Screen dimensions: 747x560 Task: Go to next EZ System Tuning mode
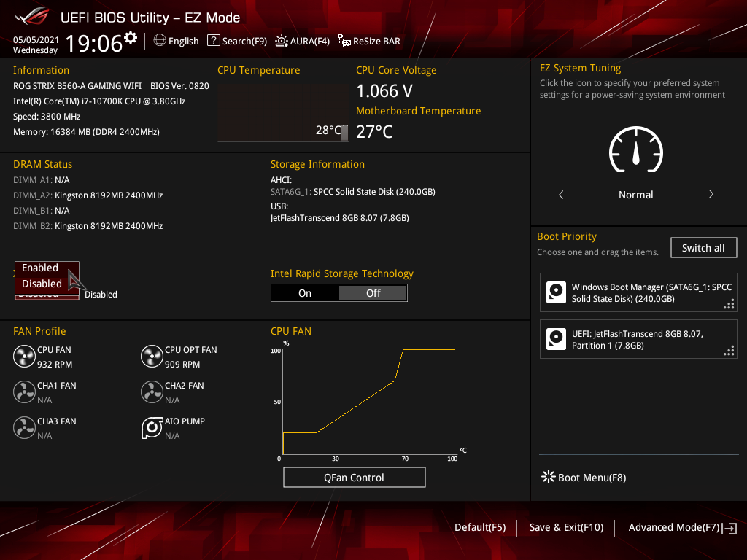(x=711, y=194)
